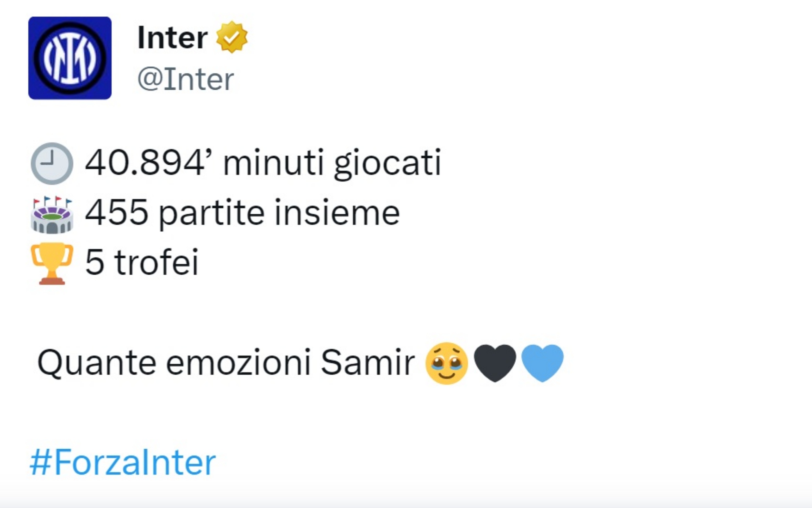Click the word 'insieme'

pyautogui.click(x=337, y=213)
